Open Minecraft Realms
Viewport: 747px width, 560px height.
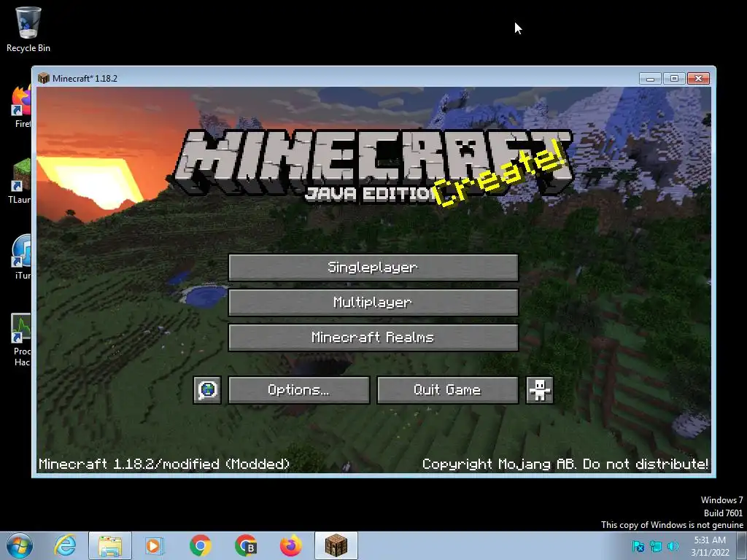point(373,338)
